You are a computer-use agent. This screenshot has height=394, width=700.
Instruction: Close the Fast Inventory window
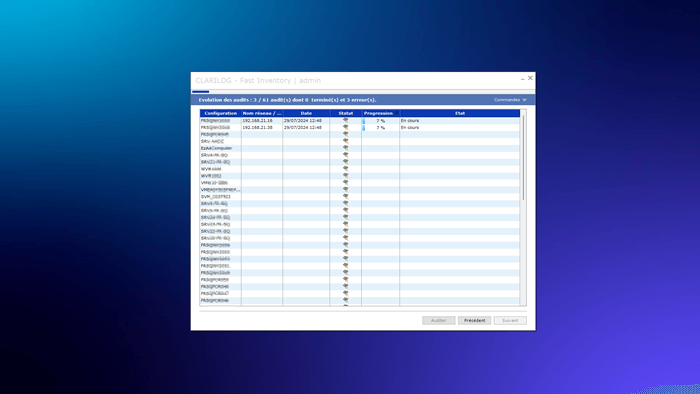530,78
